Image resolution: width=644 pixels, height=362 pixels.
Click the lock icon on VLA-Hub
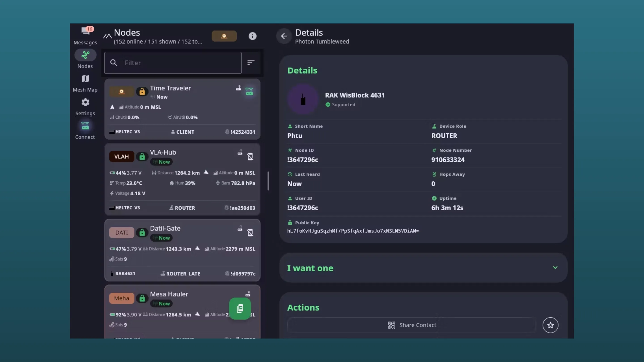142,157
